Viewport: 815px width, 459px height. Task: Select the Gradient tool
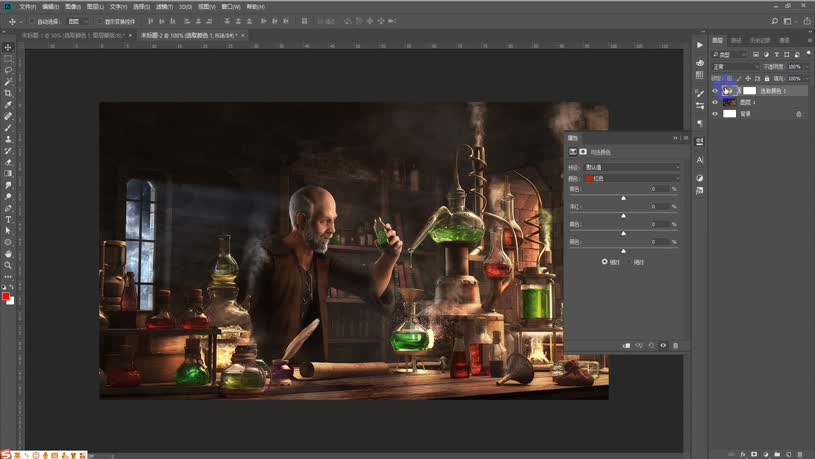8,173
